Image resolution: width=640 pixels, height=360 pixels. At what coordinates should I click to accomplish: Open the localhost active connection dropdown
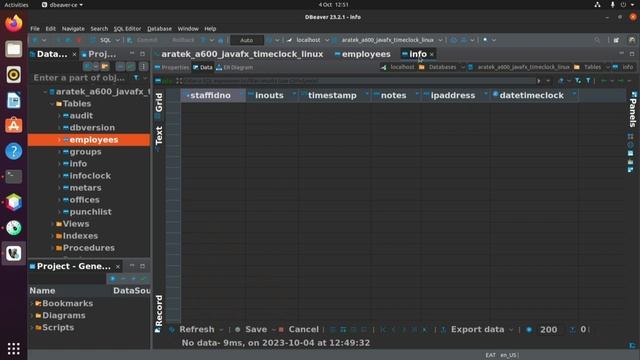tap(308, 40)
